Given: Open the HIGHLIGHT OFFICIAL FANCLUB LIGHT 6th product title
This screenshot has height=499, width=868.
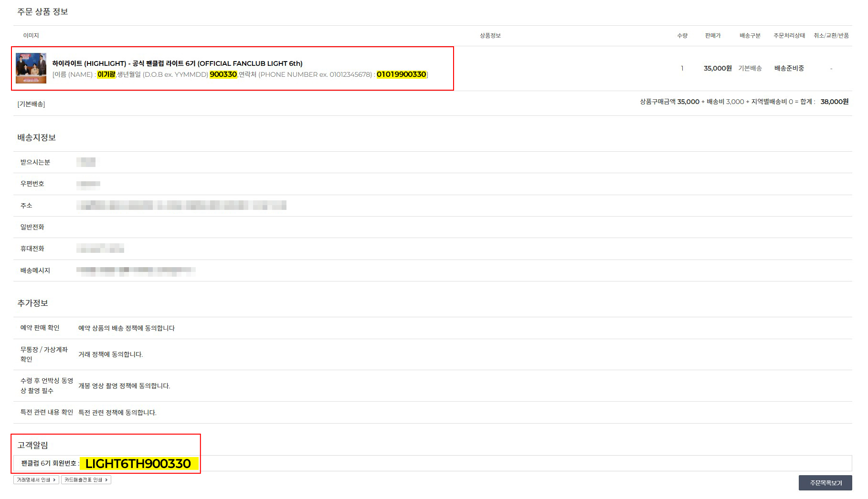Looking at the screenshot, I should [177, 63].
